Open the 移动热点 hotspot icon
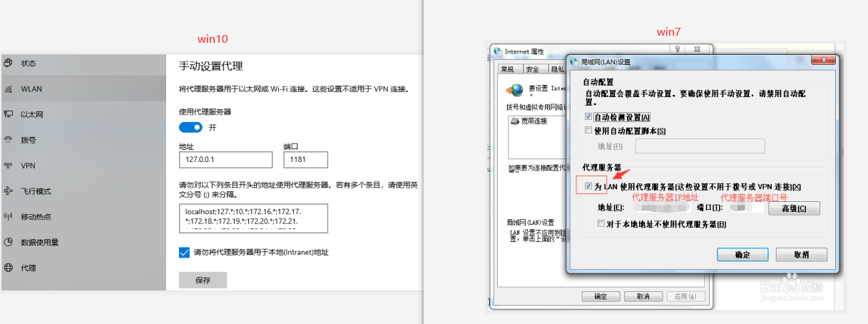 click(8, 216)
